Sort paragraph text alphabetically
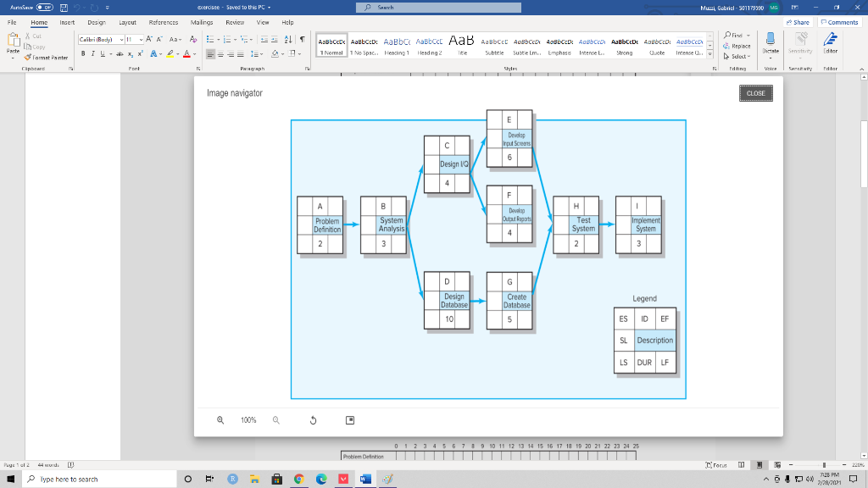Screen dimensions: 868x488 tap(288, 39)
